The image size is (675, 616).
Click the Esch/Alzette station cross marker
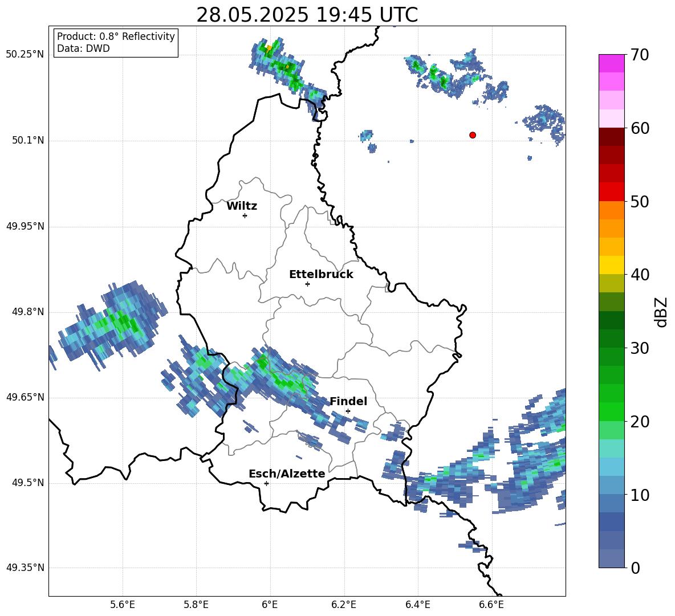[x=266, y=483]
